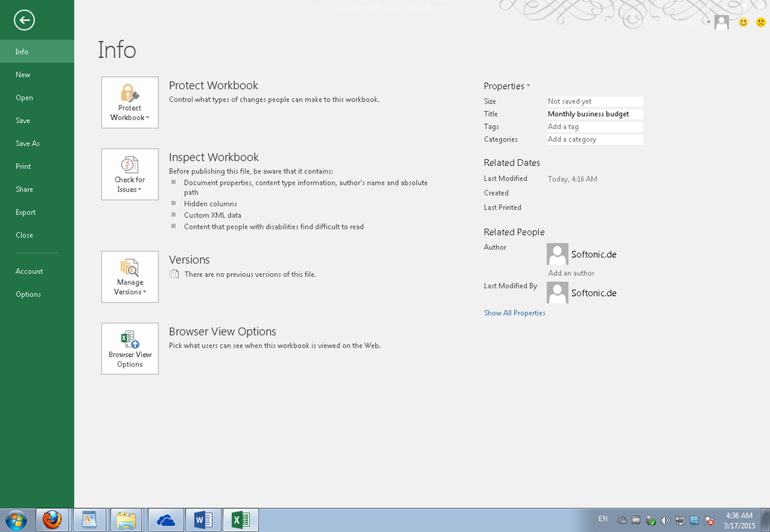Image resolution: width=770 pixels, height=532 pixels.
Task: Open the Manage Versions dropdown button
Action: pyautogui.click(x=130, y=277)
